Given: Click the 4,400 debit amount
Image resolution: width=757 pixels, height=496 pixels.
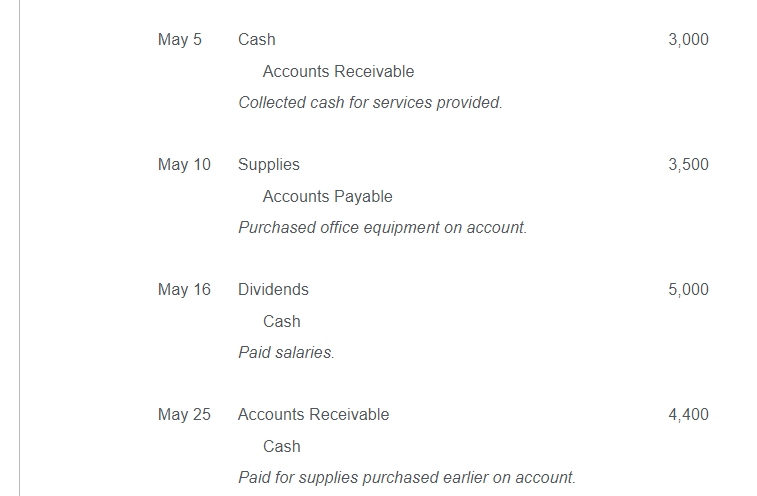Looking at the screenshot, I should click(x=688, y=415).
